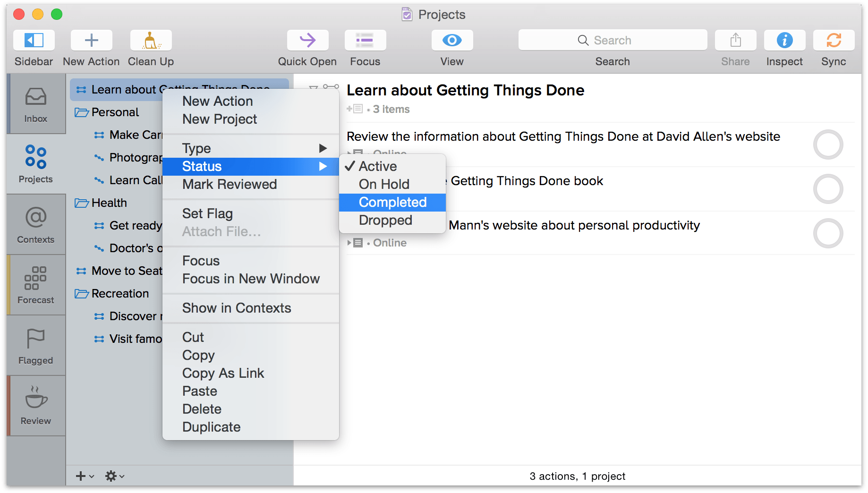Choose Copy As Link

[x=251, y=373]
